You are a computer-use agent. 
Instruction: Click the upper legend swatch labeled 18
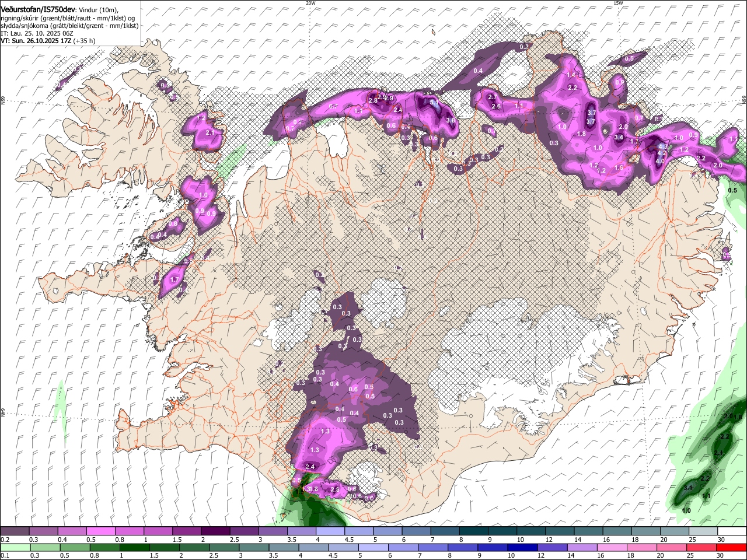pyautogui.click(x=646, y=531)
